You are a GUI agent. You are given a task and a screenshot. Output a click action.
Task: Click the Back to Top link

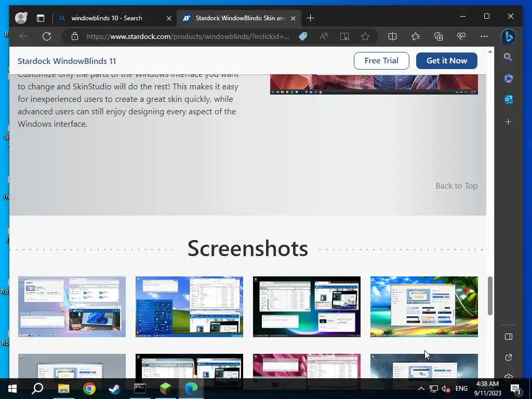pos(456,186)
